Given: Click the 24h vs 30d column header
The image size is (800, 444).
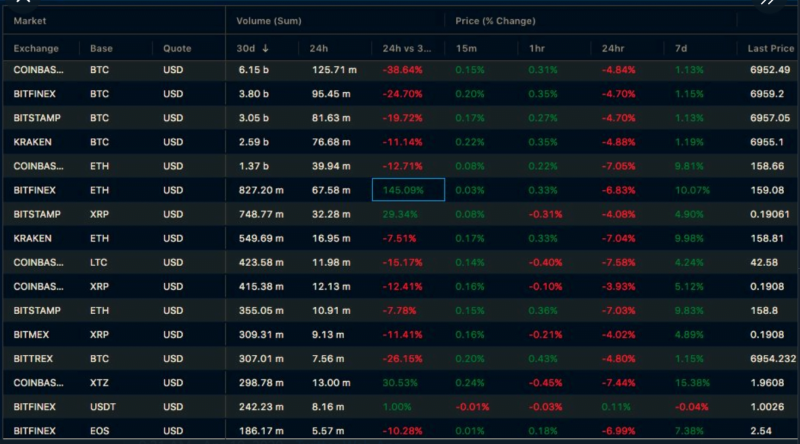Looking at the screenshot, I should 407,48.
